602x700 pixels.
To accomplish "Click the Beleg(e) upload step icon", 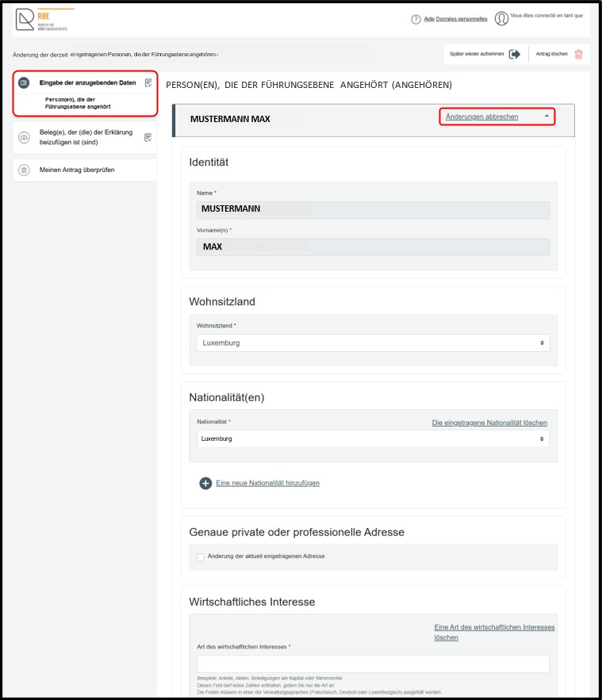I will 24,137.
